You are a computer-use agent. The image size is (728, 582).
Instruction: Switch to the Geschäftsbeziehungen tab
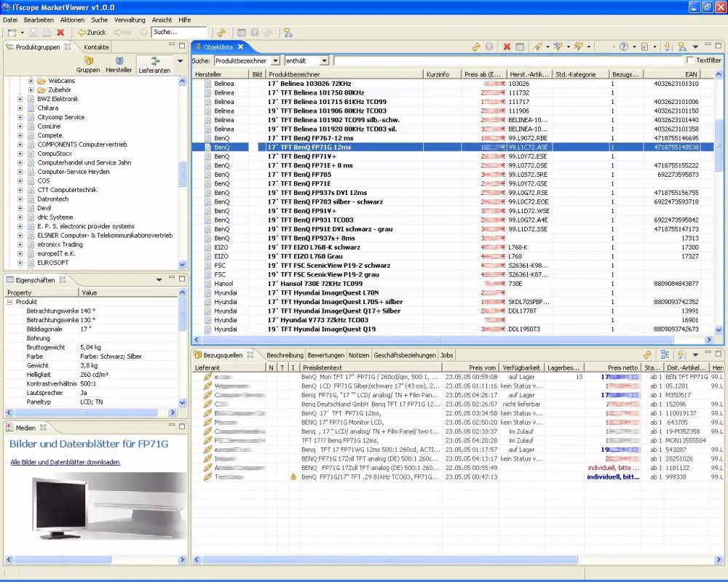[x=405, y=355]
